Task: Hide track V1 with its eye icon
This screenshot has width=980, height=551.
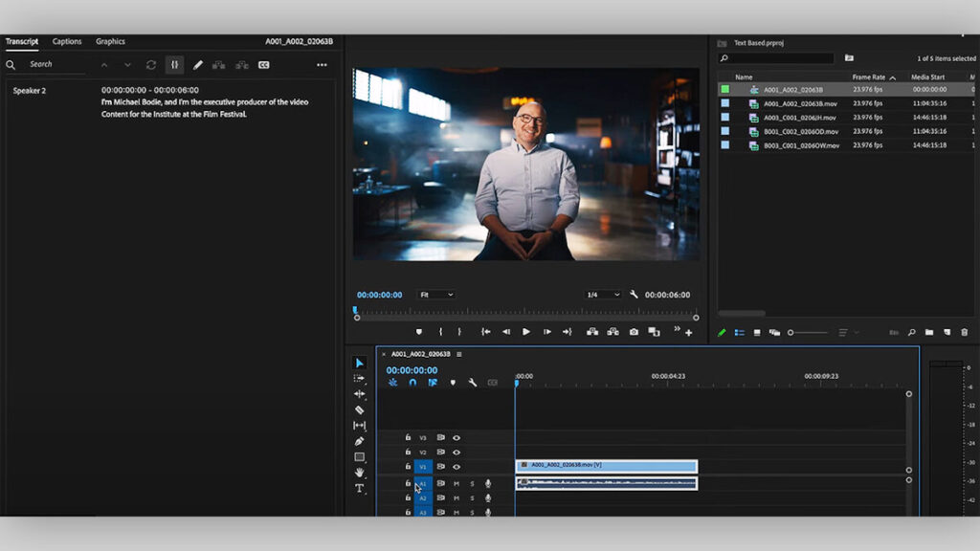Action: point(457,467)
